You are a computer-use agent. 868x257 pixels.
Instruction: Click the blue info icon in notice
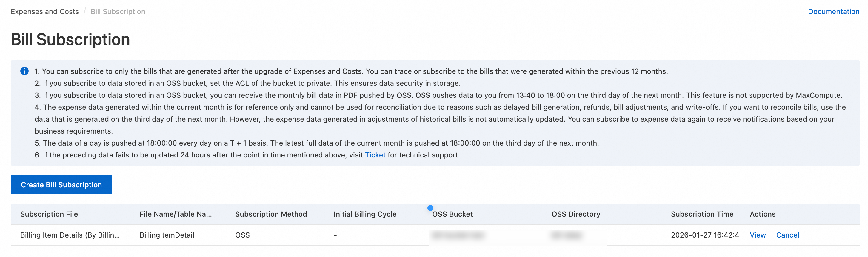click(x=24, y=71)
